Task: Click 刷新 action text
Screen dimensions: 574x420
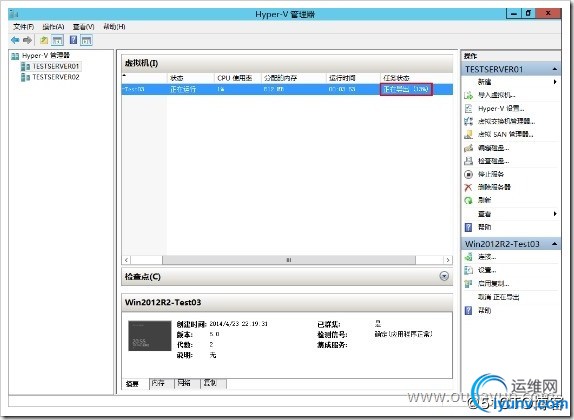Action: (x=484, y=200)
